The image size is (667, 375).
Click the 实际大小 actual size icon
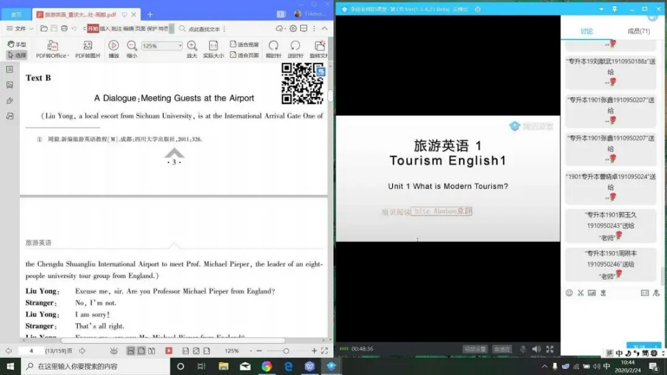pos(213,49)
